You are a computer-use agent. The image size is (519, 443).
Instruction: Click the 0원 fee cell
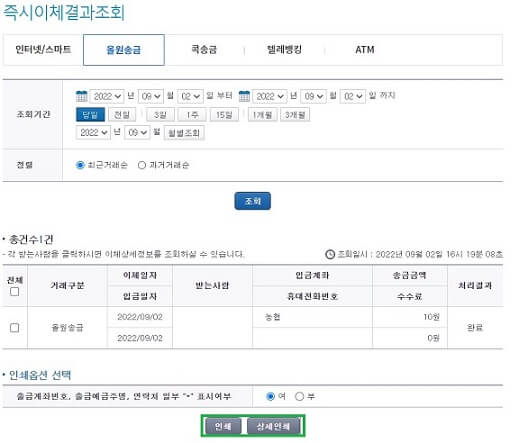point(410,338)
